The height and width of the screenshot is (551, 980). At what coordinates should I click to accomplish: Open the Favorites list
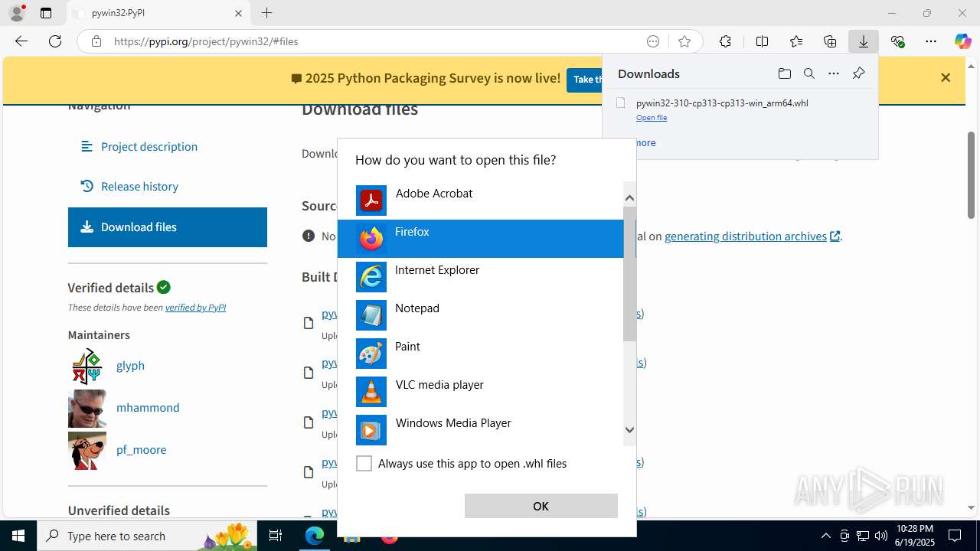point(796,41)
